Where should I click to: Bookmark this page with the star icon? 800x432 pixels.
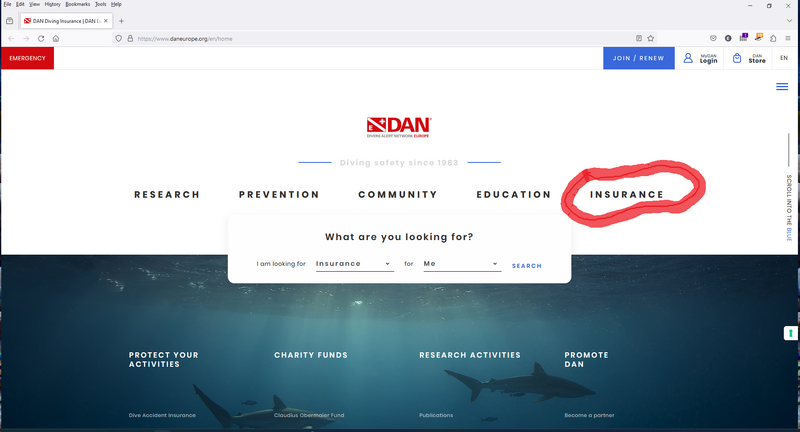pyautogui.click(x=651, y=38)
